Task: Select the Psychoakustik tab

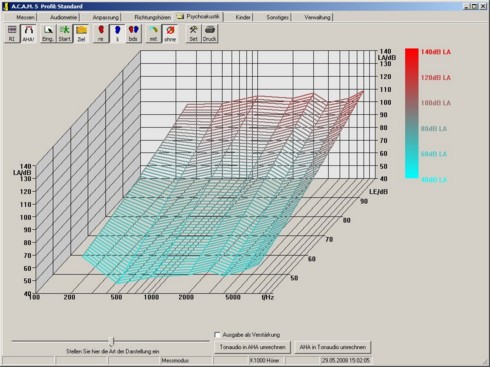Action: pyautogui.click(x=199, y=17)
